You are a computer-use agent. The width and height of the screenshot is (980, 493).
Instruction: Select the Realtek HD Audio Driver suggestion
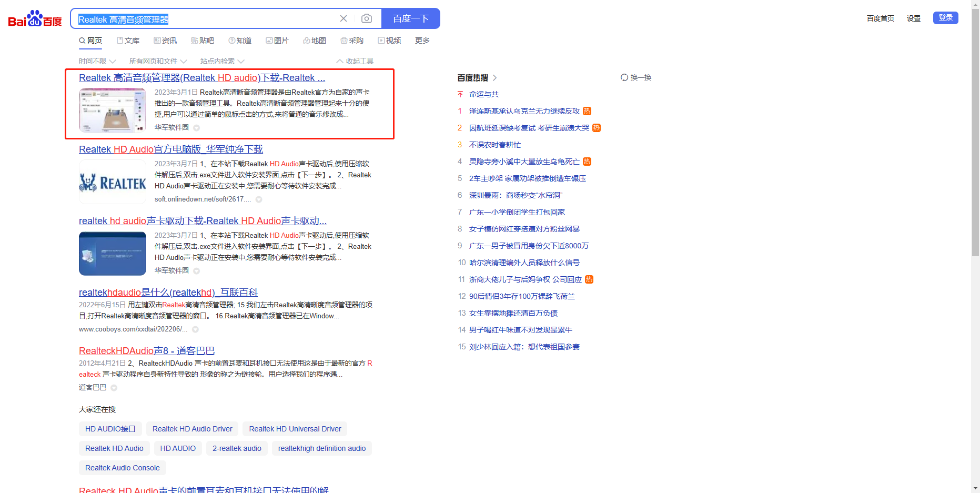pyautogui.click(x=193, y=429)
